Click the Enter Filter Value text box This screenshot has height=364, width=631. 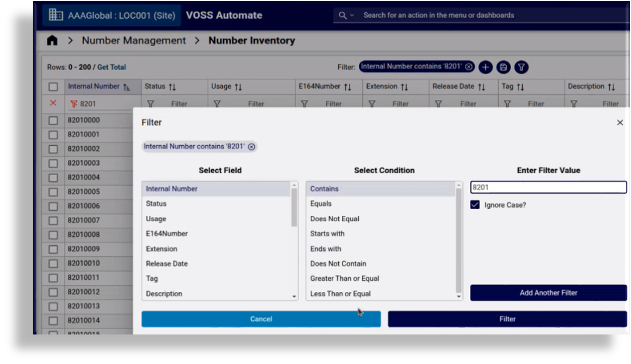click(x=548, y=187)
